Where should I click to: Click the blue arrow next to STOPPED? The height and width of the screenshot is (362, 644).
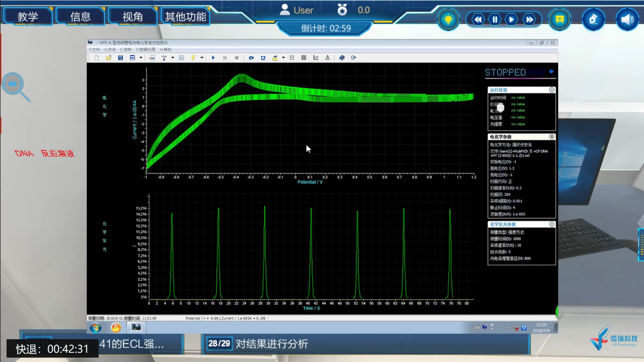point(552,71)
